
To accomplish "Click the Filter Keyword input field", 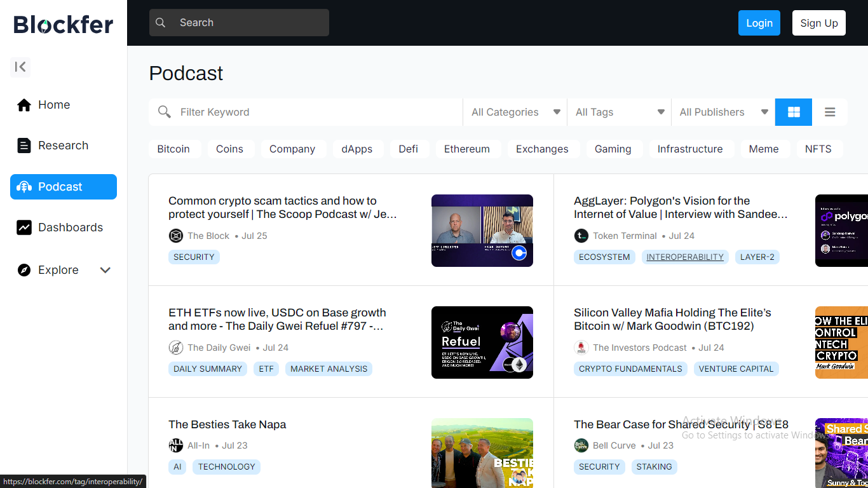I will tap(318, 112).
